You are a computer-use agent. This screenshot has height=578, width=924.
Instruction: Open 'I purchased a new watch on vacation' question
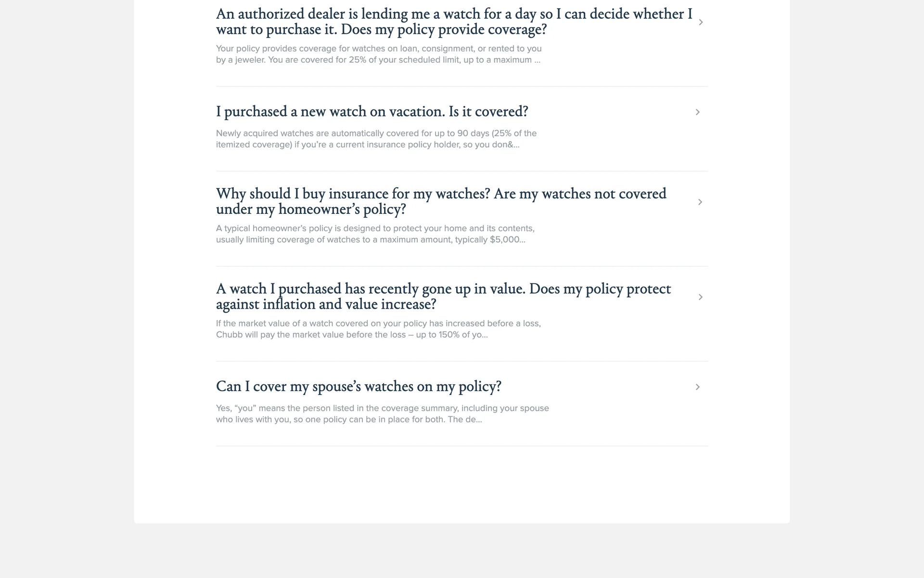[372, 112]
